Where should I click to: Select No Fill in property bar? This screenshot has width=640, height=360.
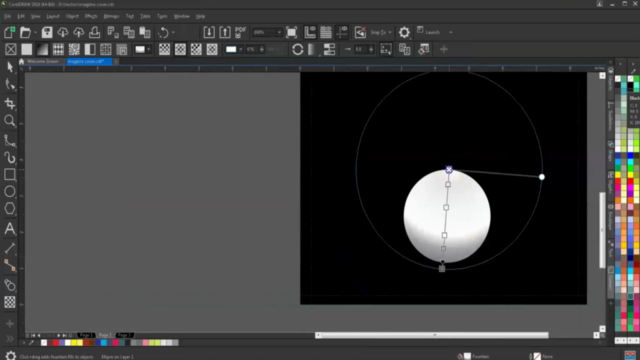tap(11, 49)
